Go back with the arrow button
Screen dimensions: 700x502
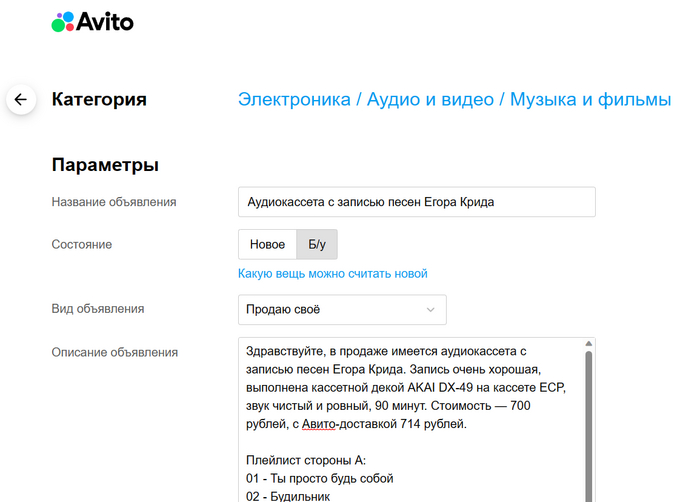pyautogui.click(x=21, y=99)
